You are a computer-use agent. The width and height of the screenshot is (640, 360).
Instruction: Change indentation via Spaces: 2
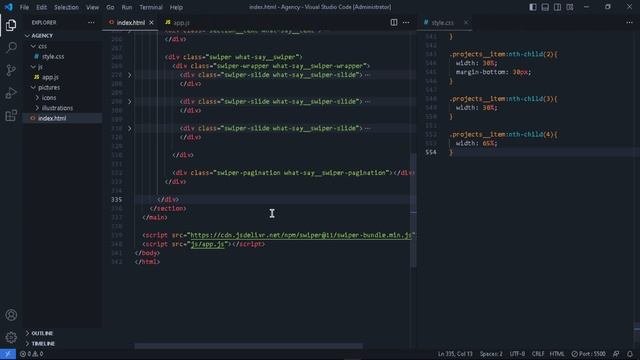pos(491,354)
